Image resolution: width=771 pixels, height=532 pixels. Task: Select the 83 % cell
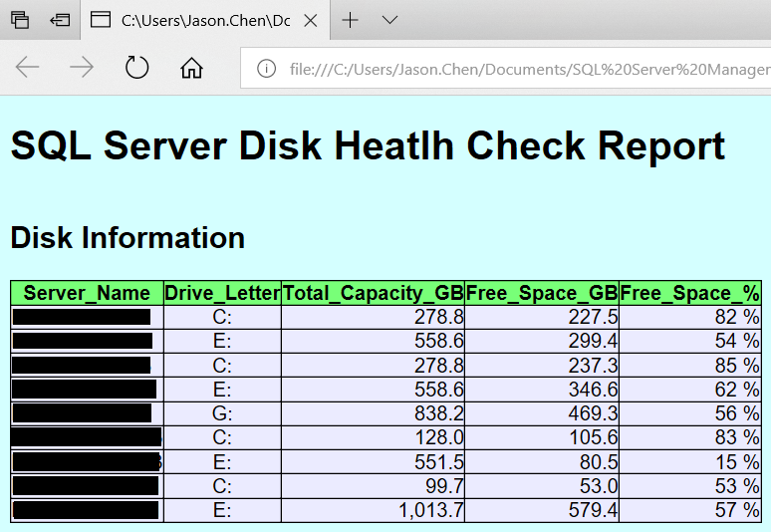[690, 437]
